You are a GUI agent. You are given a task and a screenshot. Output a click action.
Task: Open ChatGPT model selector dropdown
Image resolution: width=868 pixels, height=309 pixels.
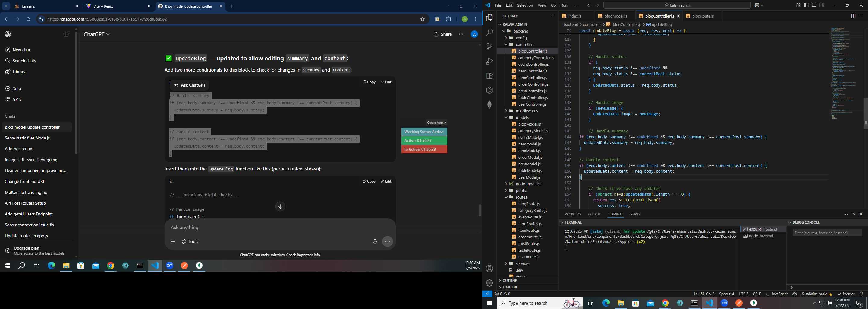point(97,34)
